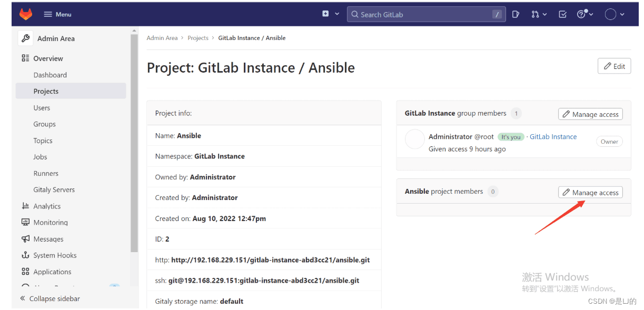Go to Dashboard in sidebar
The image size is (644, 310).
point(50,75)
